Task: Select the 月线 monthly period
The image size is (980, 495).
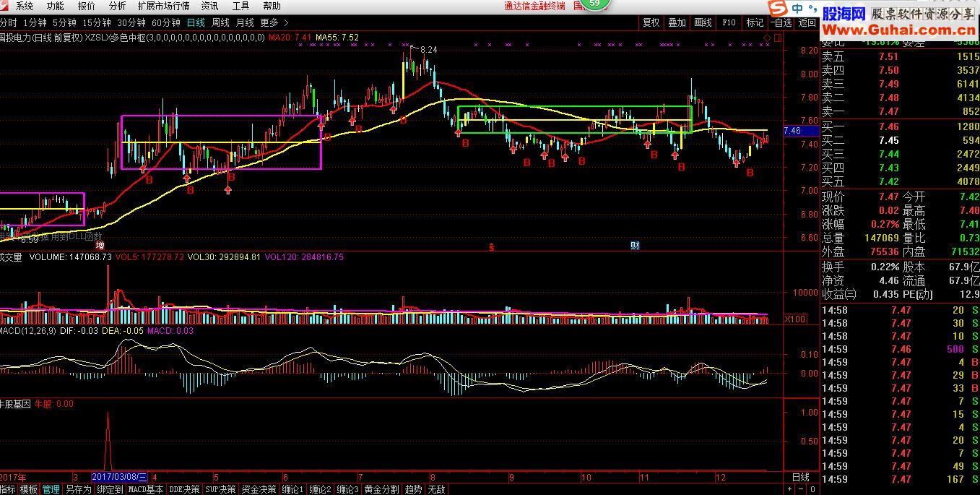Action: (x=245, y=22)
